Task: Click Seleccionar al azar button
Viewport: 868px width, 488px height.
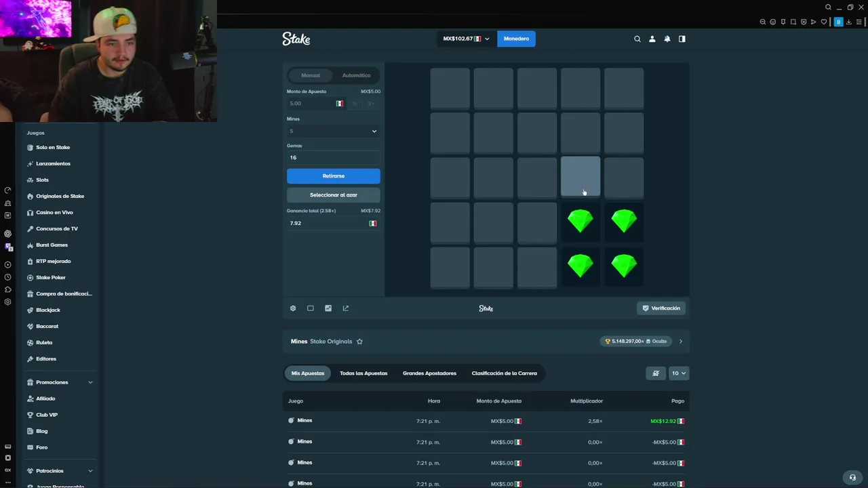Action: tap(333, 195)
